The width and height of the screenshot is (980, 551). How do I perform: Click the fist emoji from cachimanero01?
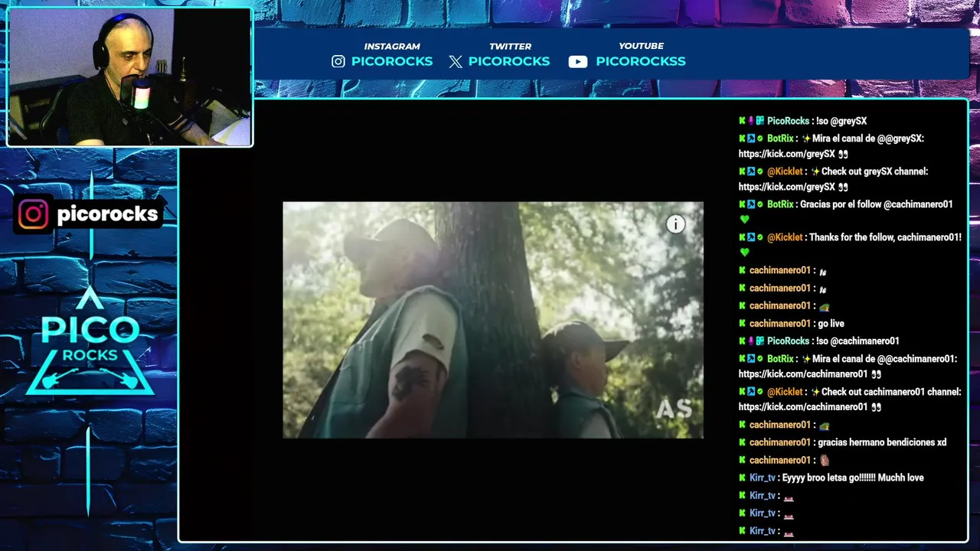pyautogui.click(x=824, y=460)
